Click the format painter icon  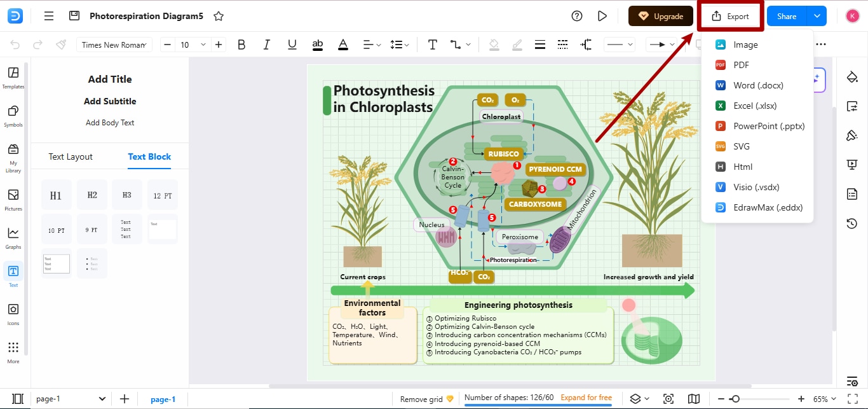[x=61, y=45]
